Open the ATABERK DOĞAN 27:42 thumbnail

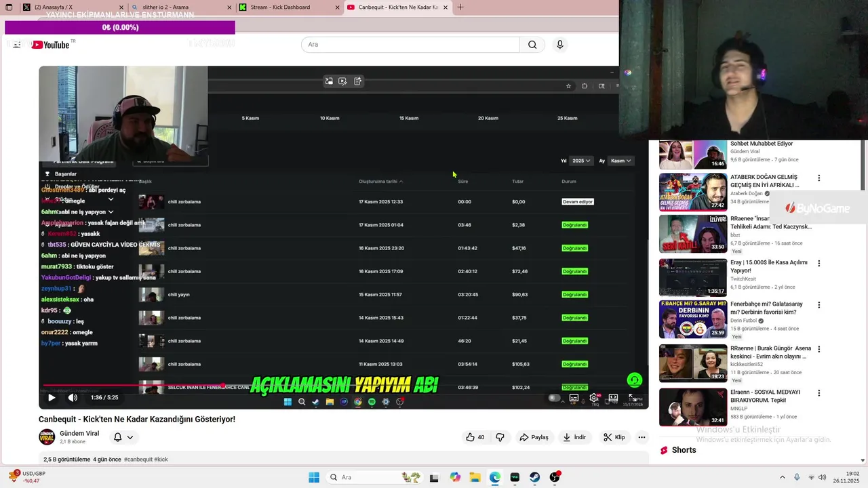coord(693,192)
